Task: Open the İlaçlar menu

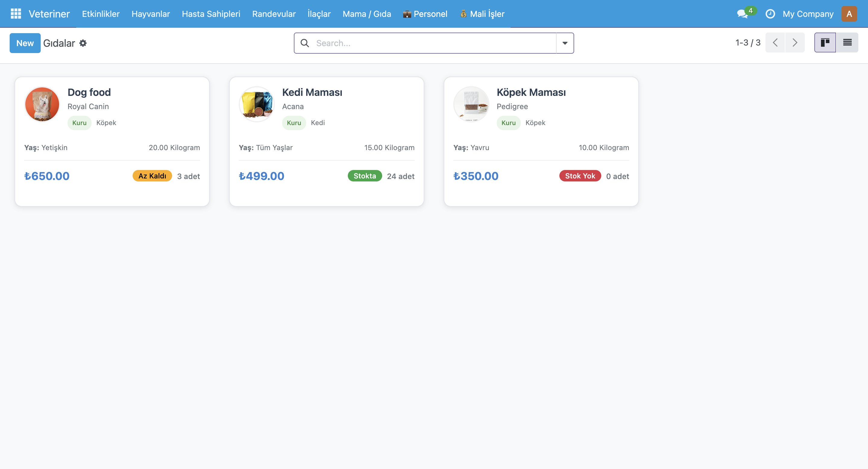Action: 319,14
